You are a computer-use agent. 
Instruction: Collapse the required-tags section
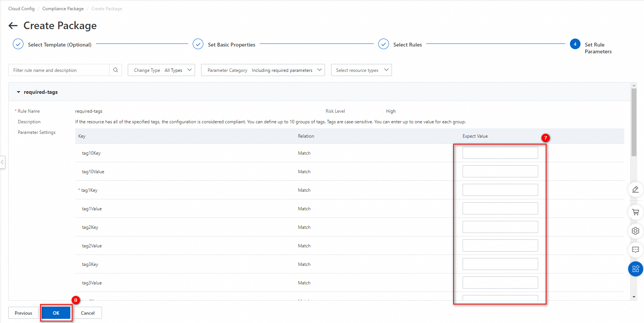pyautogui.click(x=19, y=92)
